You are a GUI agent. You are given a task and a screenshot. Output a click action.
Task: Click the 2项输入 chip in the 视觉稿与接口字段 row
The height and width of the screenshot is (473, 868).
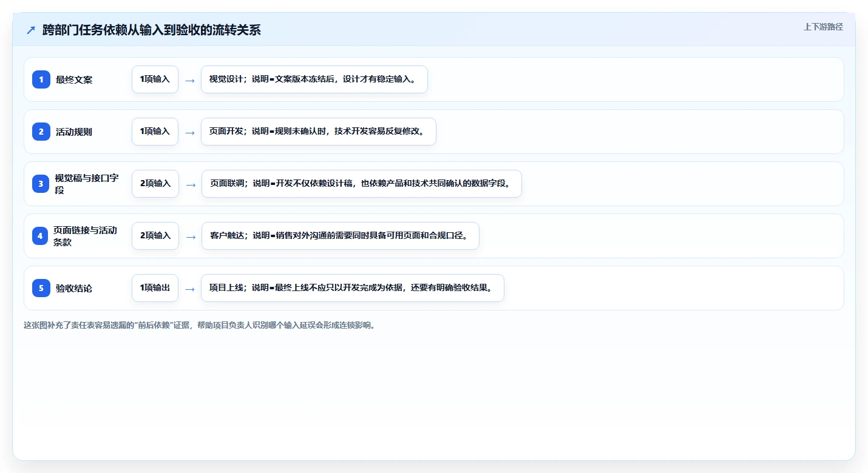click(x=155, y=184)
